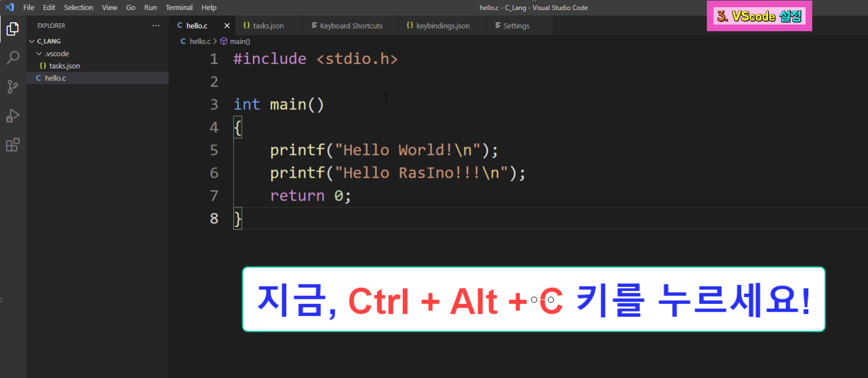The height and width of the screenshot is (378, 868).
Task: Open the View menu
Action: click(x=110, y=7)
